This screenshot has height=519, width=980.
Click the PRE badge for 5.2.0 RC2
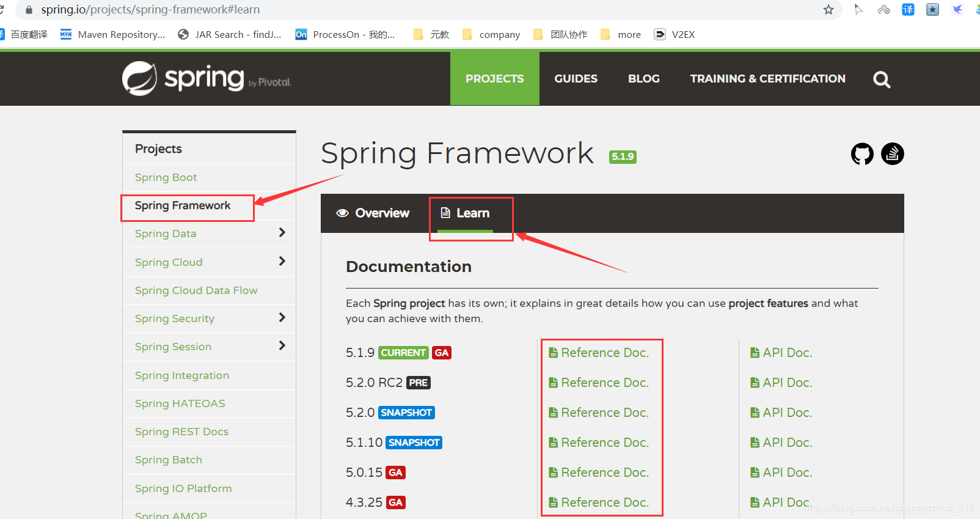419,383
